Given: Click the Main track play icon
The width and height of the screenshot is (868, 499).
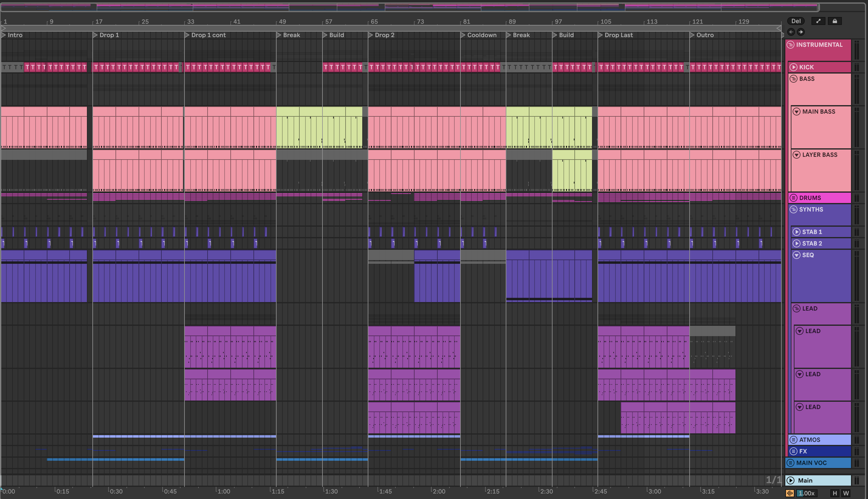Looking at the screenshot, I should coord(790,480).
